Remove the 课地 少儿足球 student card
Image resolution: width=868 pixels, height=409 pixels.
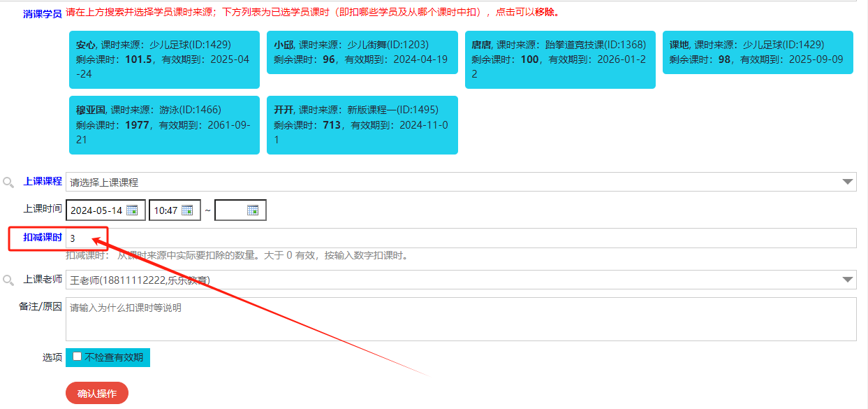(x=758, y=52)
